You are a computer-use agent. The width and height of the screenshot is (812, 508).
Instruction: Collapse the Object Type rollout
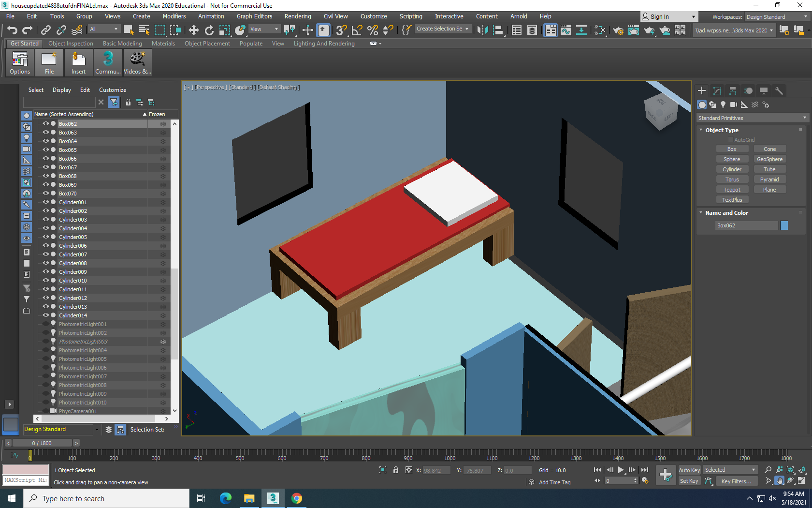click(x=701, y=130)
